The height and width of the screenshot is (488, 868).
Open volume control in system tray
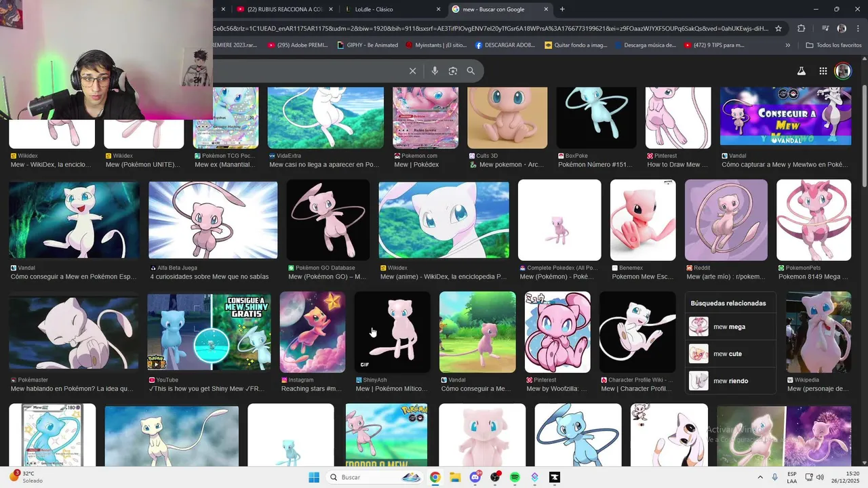coord(819,477)
